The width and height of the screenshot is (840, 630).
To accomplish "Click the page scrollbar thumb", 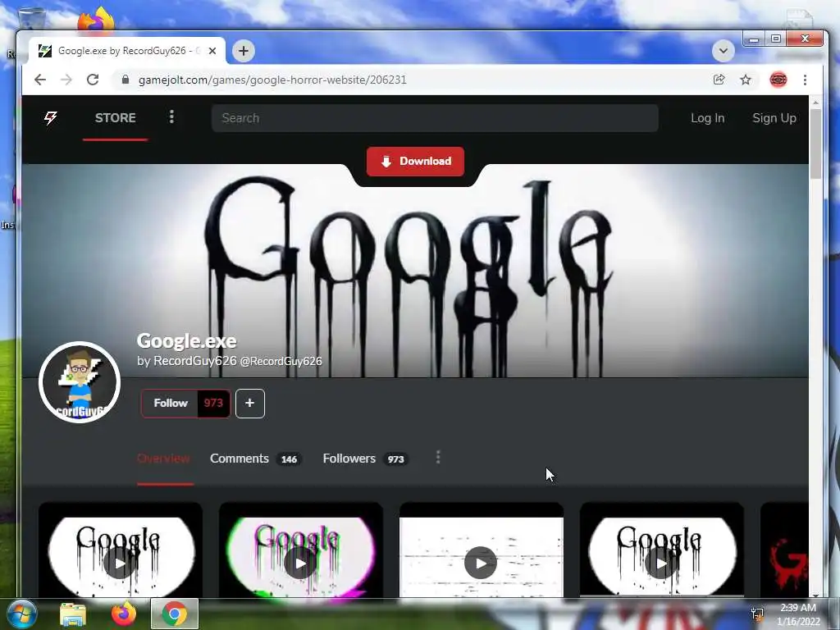I will click(815, 144).
